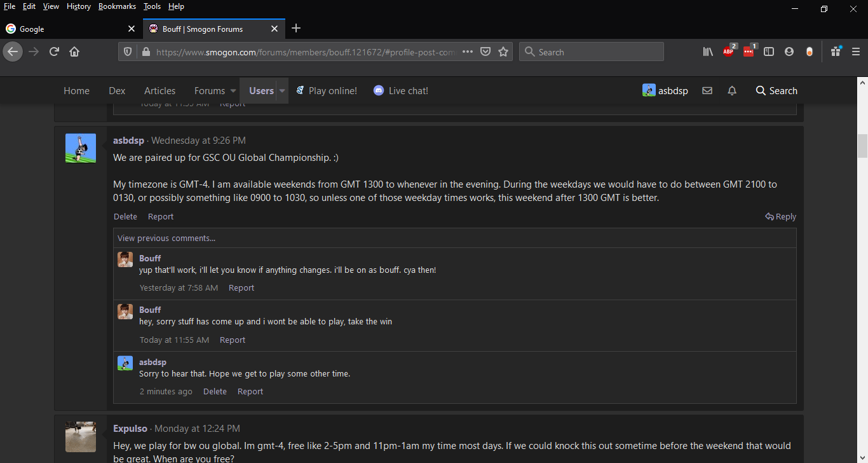Open the inbox envelope icon
The image size is (868, 463).
click(x=707, y=91)
